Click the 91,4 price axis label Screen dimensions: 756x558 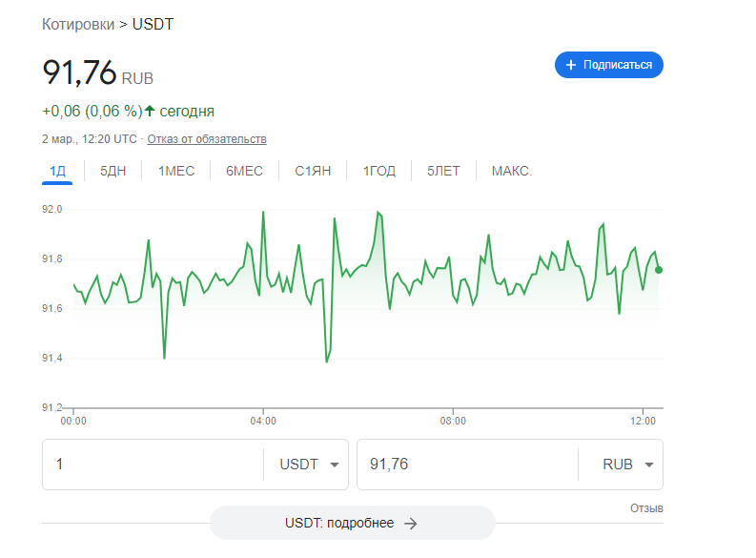[x=52, y=358]
